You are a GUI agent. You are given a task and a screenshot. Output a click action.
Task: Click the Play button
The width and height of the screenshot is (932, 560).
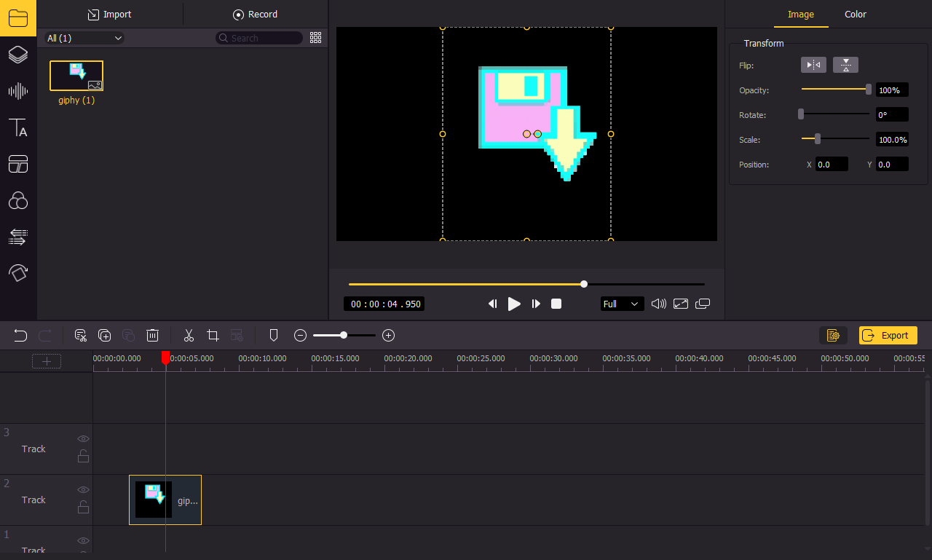click(514, 304)
